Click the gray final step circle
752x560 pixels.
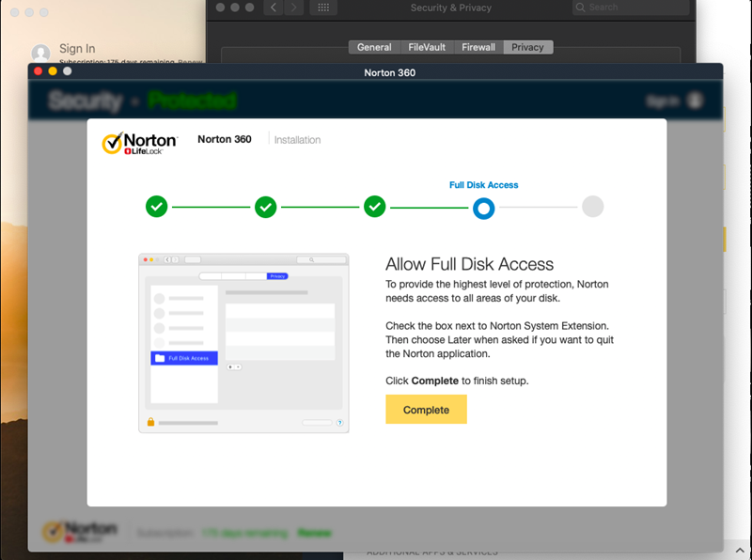point(593,207)
